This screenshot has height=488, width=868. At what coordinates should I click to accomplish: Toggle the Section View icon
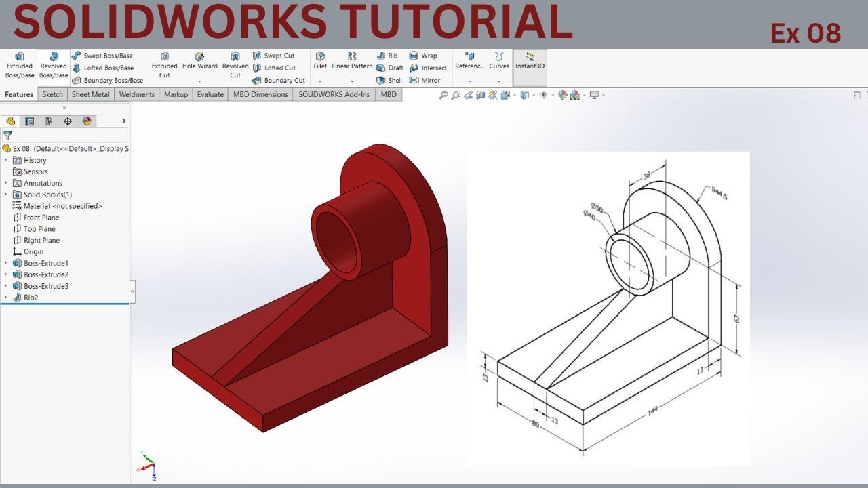480,95
